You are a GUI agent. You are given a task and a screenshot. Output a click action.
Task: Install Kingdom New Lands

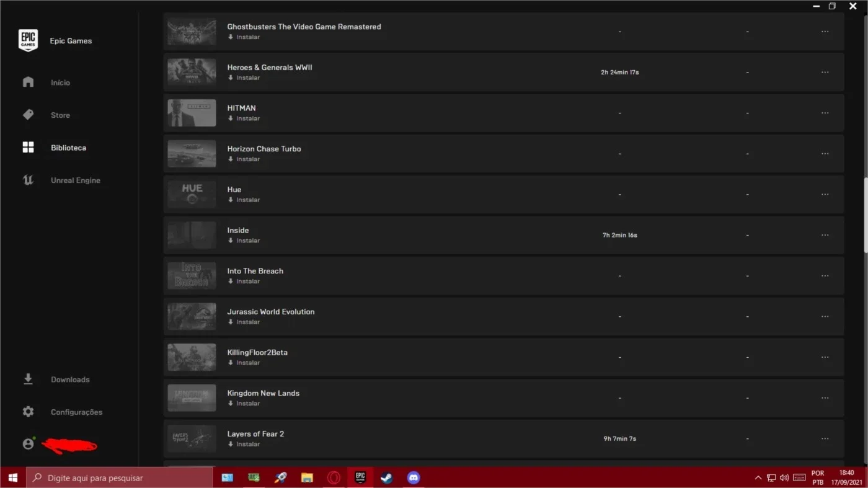pyautogui.click(x=244, y=404)
